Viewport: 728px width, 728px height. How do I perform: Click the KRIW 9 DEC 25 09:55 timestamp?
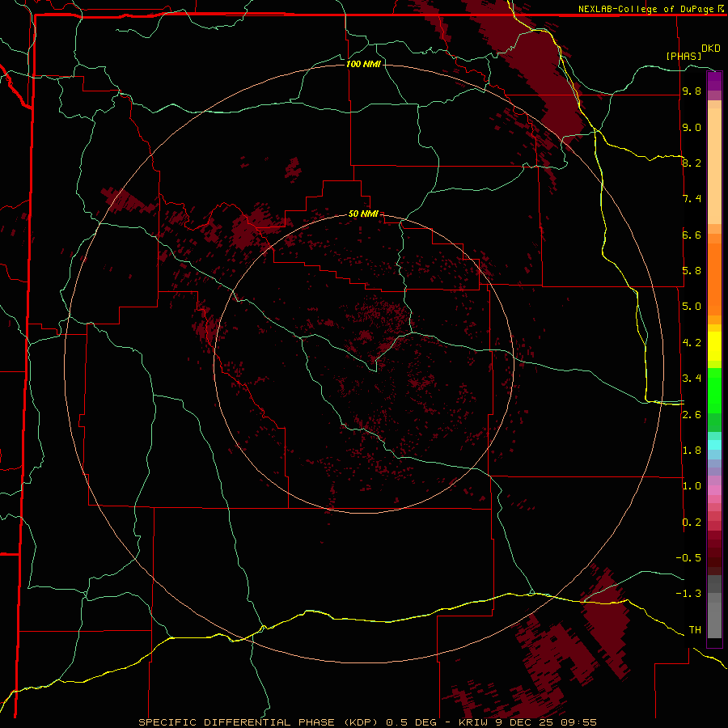[x=527, y=722]
